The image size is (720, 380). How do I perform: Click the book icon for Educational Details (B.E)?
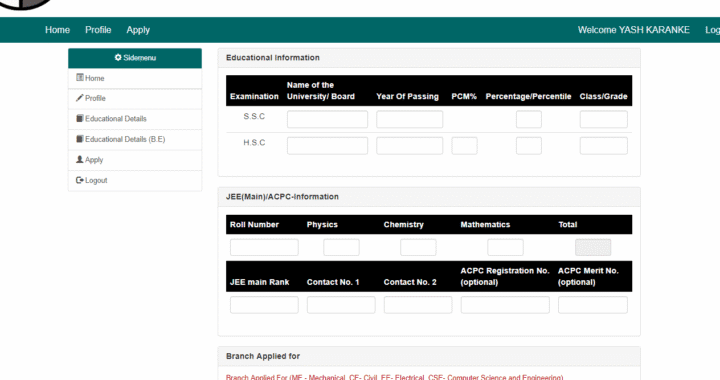80,139
